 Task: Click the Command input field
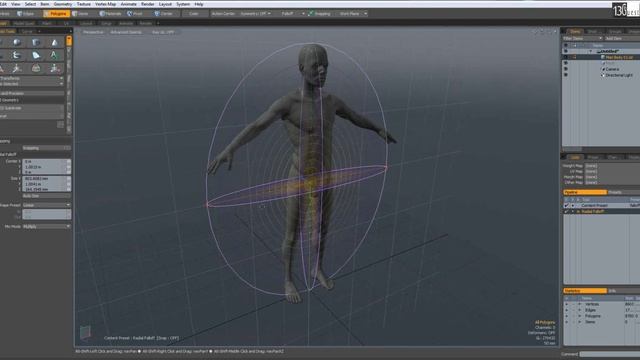pyautogui.click(x=610, y=354)
